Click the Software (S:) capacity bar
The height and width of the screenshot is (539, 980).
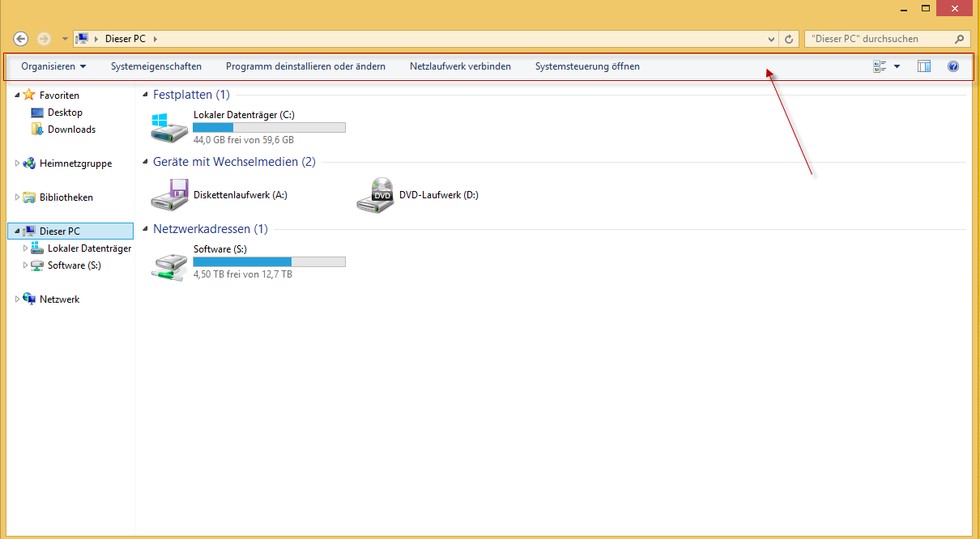269,261
